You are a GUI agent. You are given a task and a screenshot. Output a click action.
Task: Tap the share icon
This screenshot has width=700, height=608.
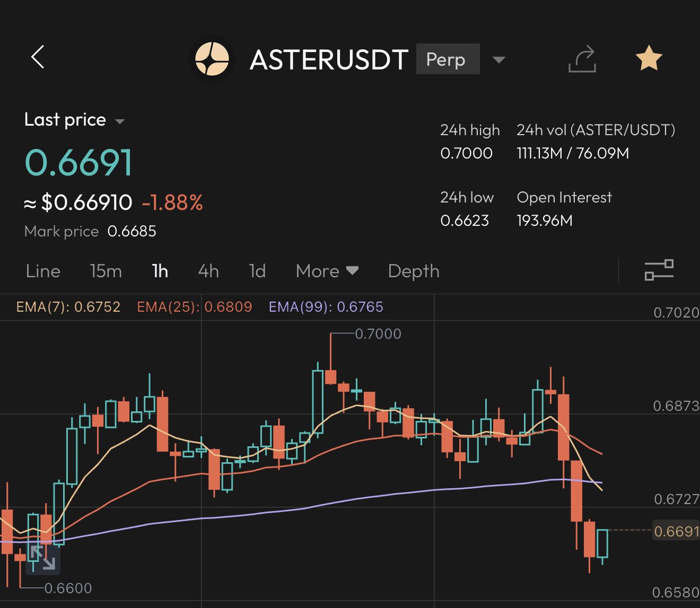[x=582, y=59]
